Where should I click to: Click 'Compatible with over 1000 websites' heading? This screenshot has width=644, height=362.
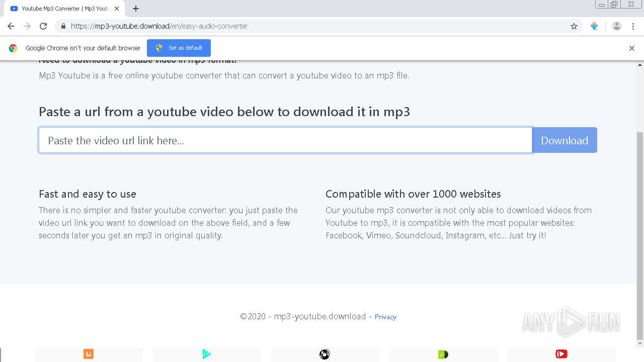click(x=413, y=194)
